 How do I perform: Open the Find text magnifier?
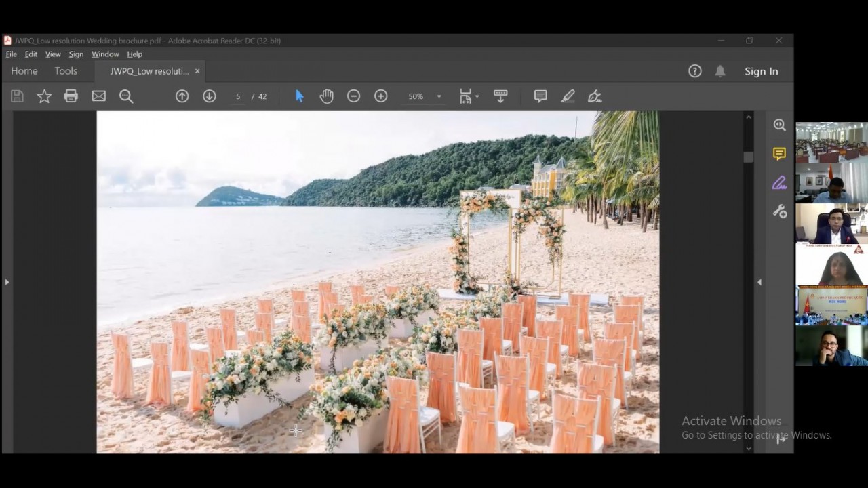click(126, 96)
